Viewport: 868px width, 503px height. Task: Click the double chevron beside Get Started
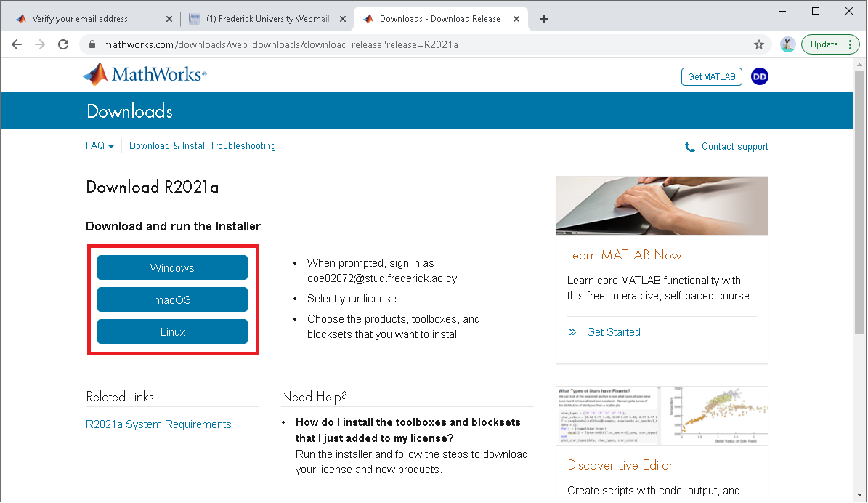coord(572,332)
